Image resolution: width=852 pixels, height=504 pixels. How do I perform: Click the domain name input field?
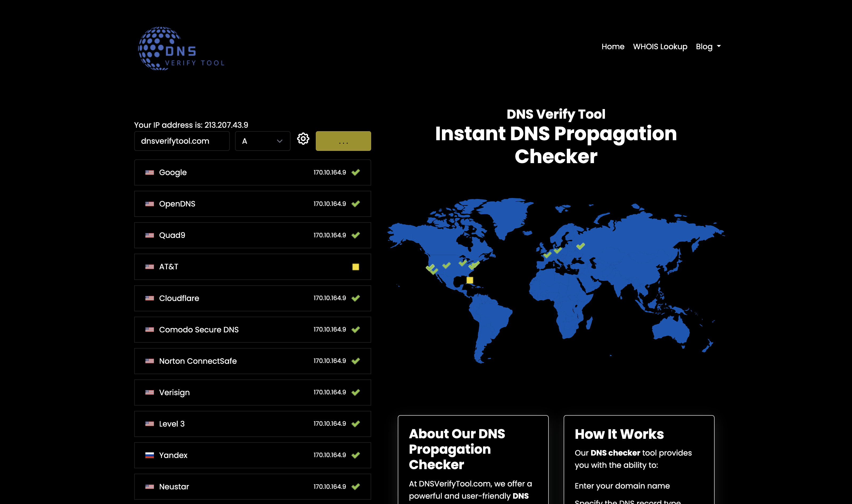point(182,141)
